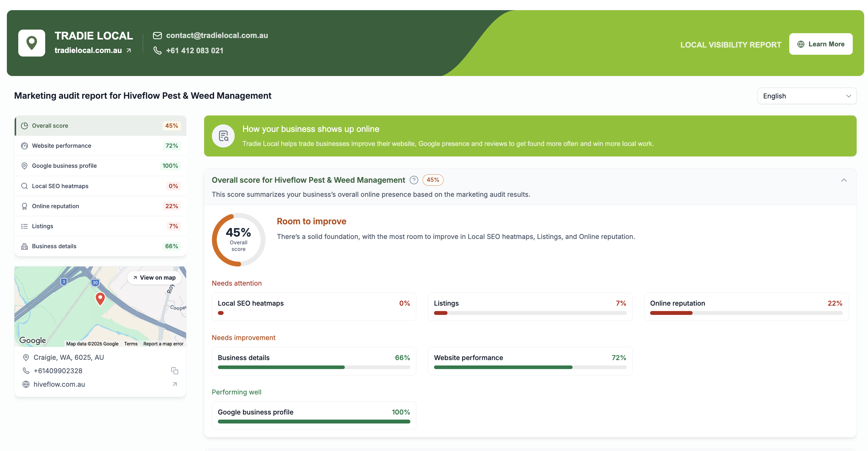Screen dimensions: 868x451
Task: Click the map Terms link
Action: pyautogui.click(x=131, y=344)
